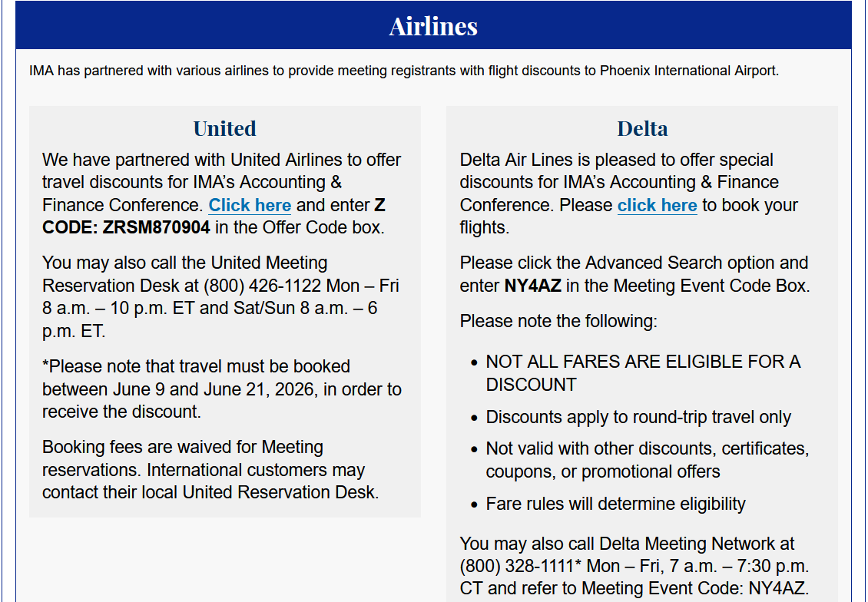This screenshot has height=602, width=868.
Task: Click the Phoenix International Airport intro sentence
Action: 404,71
